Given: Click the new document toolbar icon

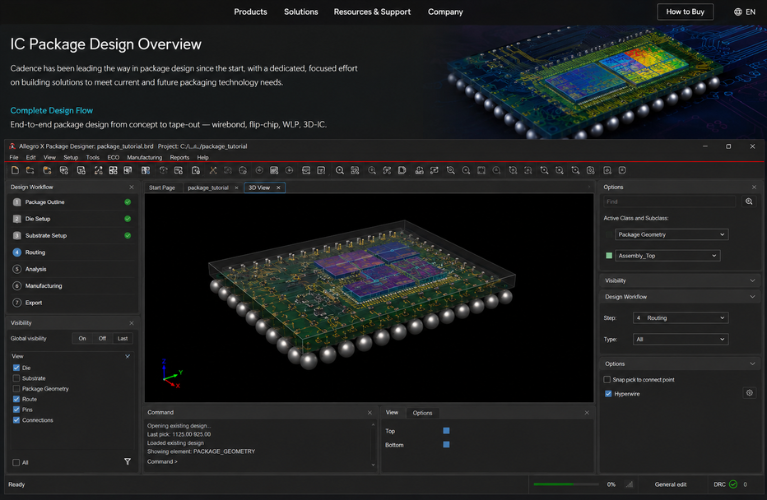Looking at the screenshot, I should 15,170.
